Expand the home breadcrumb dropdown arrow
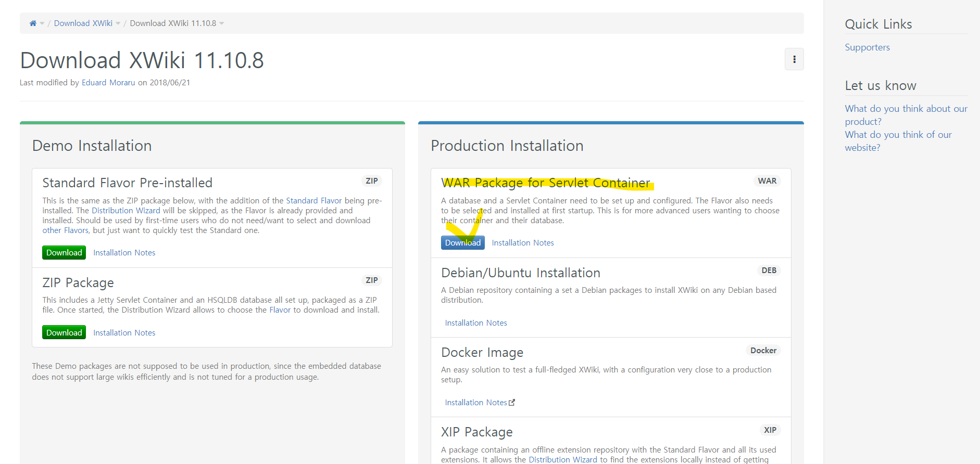This screenshot has height=464, width=980. click(42, 23)
